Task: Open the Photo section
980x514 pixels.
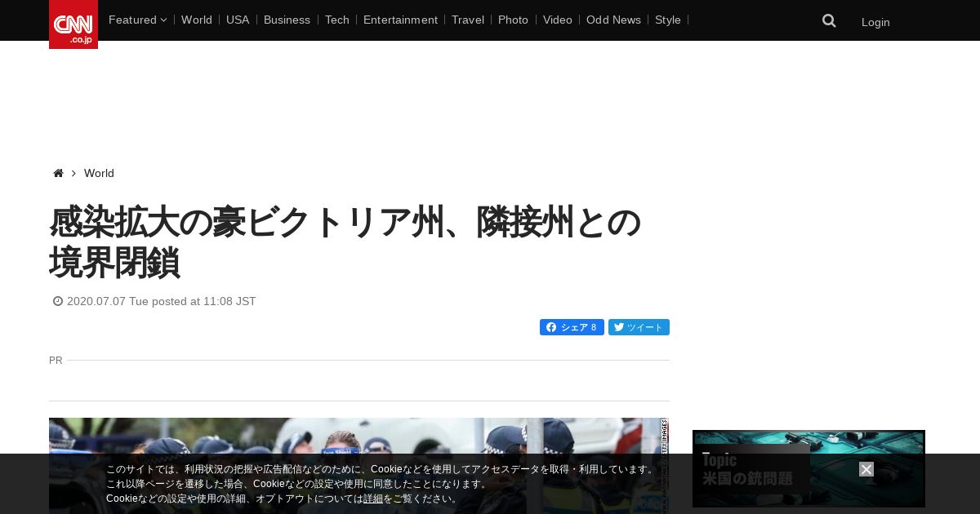Action: (513, 20)
